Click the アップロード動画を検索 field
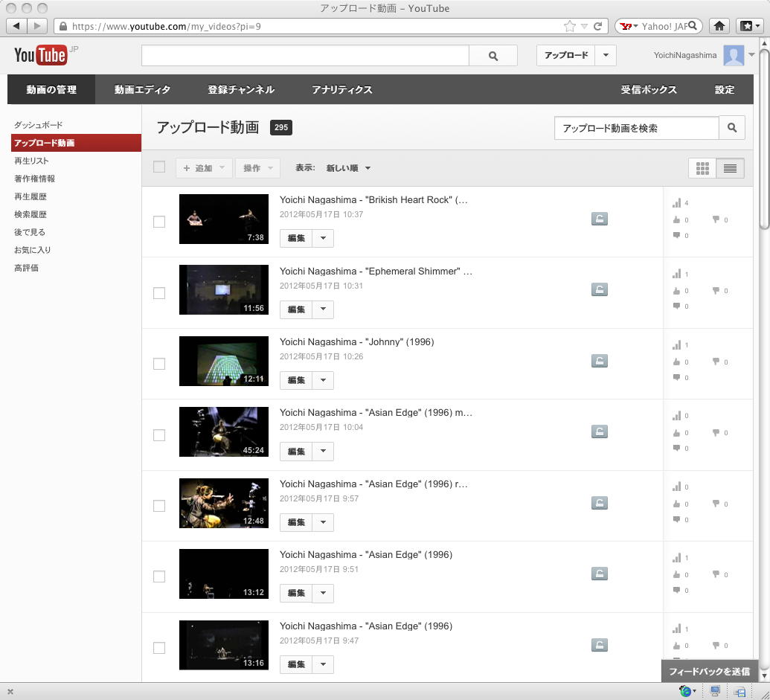This screenshot has width=770, height=700. pyautogui.click(x=636, y=128)
